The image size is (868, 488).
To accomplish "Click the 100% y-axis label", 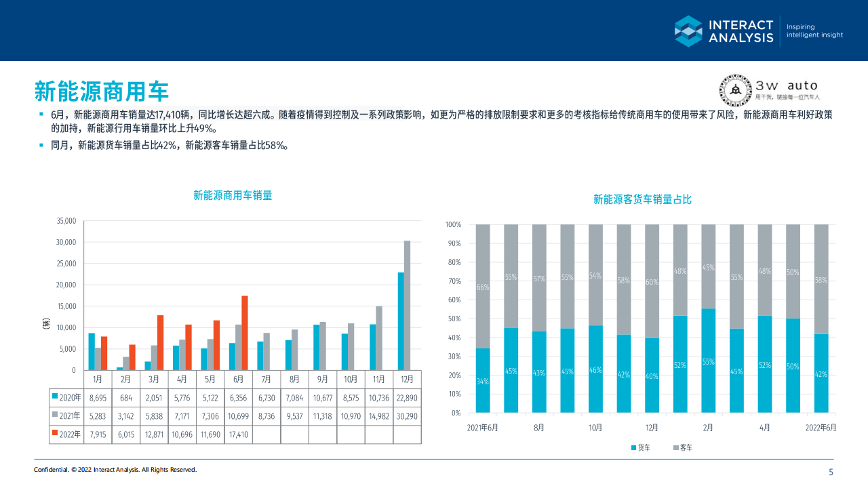I will point(453,224).
